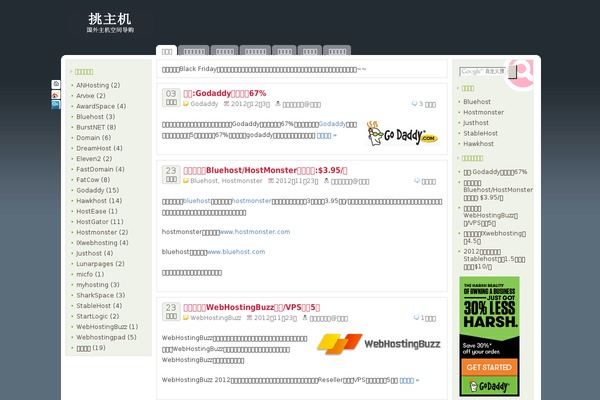Click the comment bubble showing 3 comments

(x=414, y=104)
